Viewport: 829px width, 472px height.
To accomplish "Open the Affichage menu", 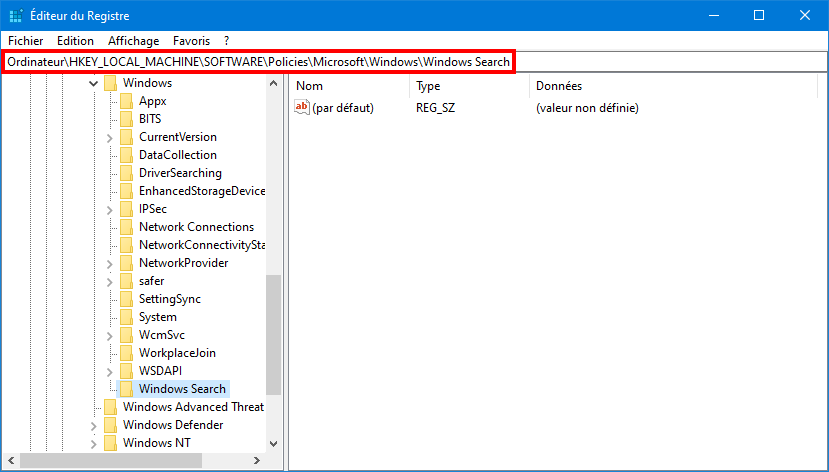I will pyautogui.click(x=133, y=41).
